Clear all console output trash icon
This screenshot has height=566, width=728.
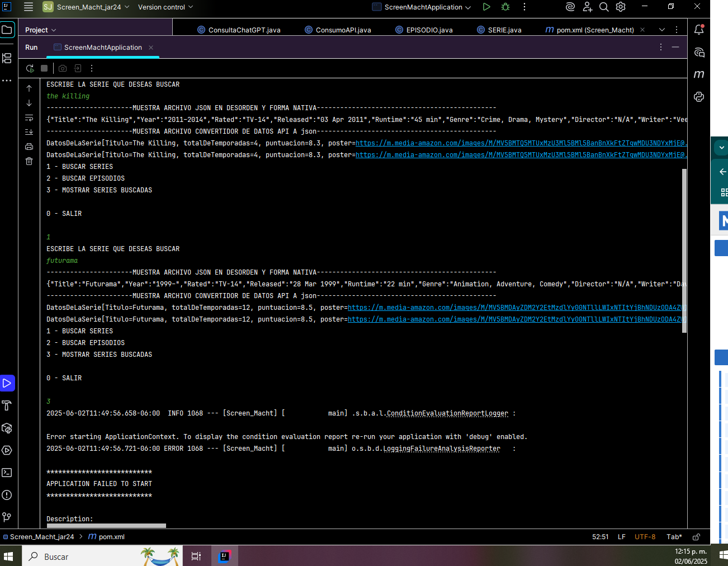29,161
